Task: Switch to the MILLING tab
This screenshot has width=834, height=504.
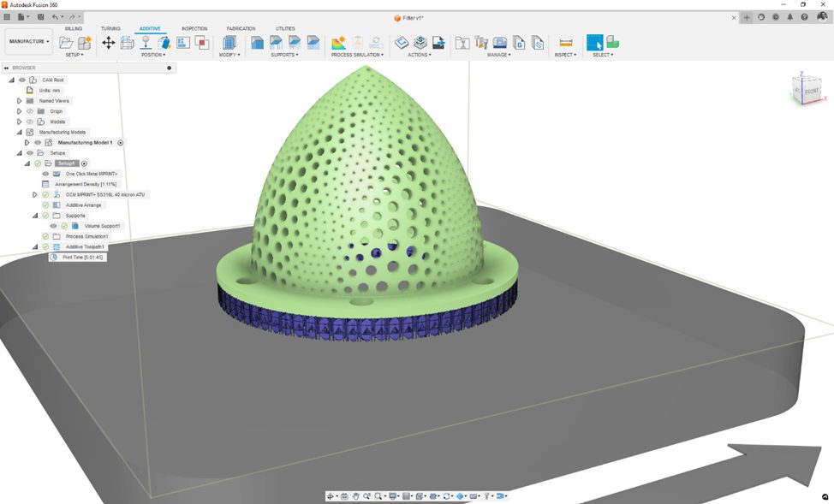Action: 74,28
